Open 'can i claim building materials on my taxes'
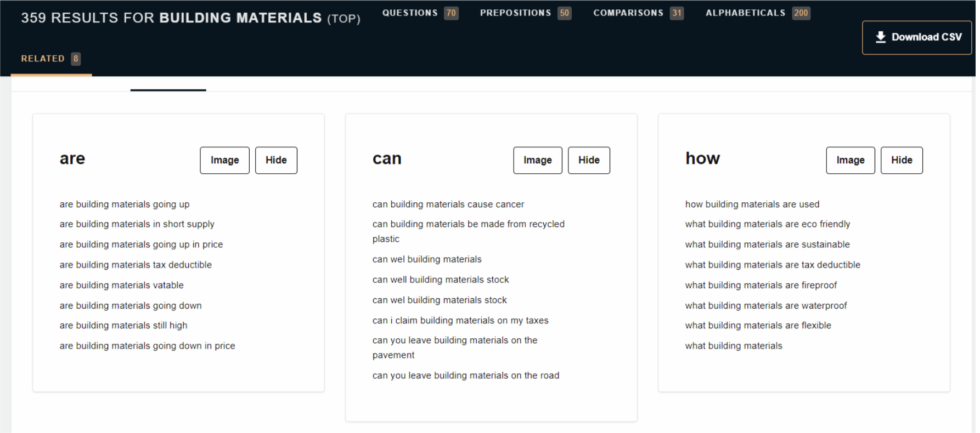 pyautogui.click(x=460, y=321)
